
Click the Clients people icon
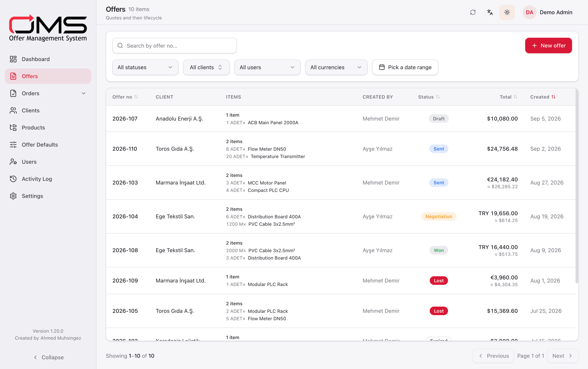point(13,110)
